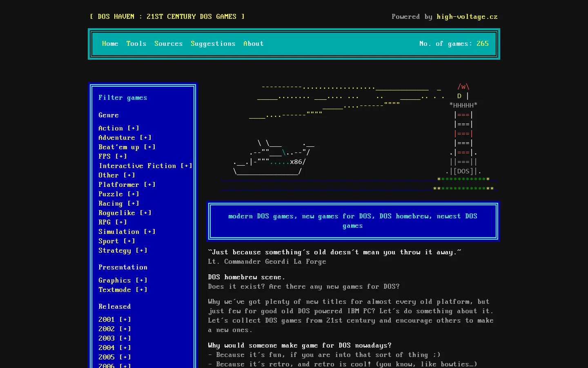Filter games released in 2002
Screen dimensions: 588x368
[114, 329]
